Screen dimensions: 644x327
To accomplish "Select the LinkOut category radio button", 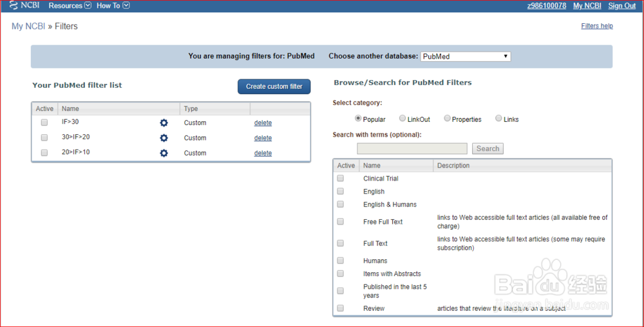I will (402, 119).
